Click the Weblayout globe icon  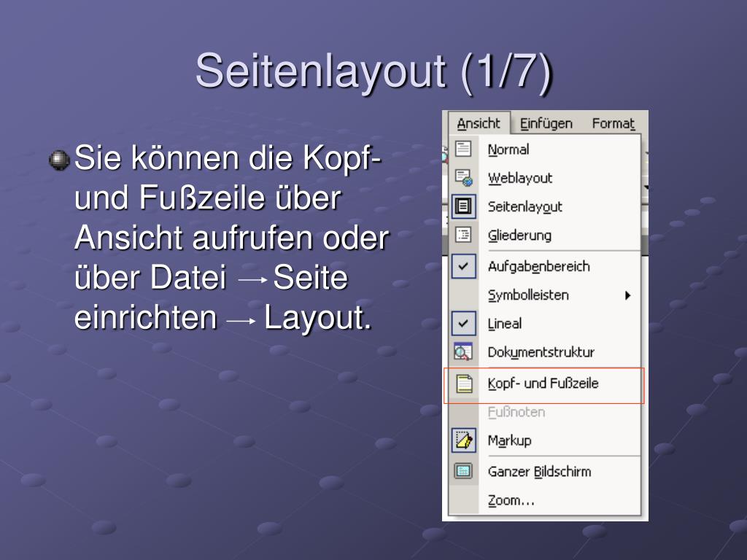[463, 178]
